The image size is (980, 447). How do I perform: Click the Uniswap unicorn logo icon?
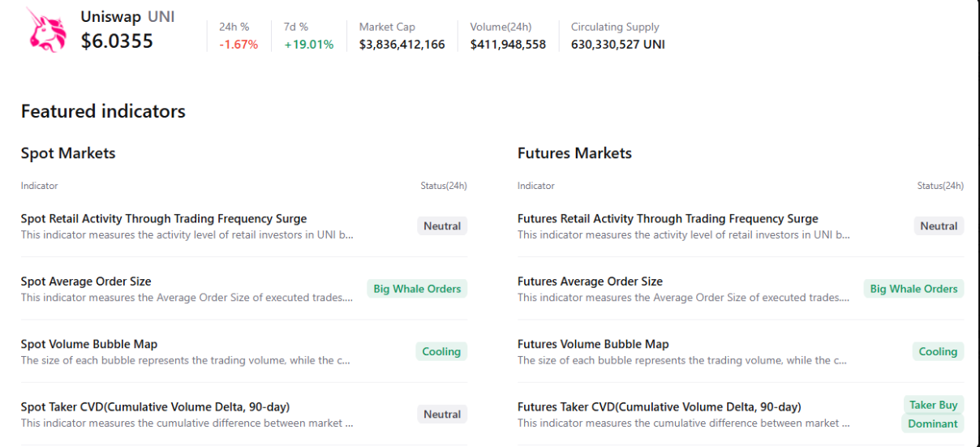pos(46,31)
